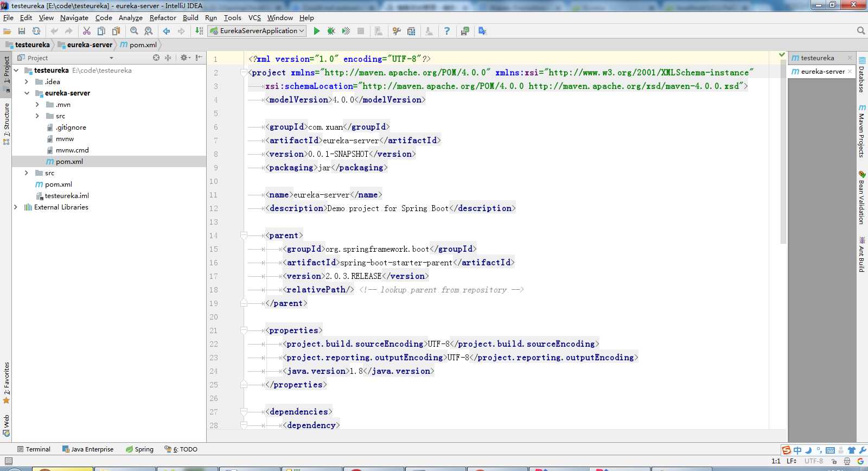Click eureka-server breadcrumb in navigation bar

tap(85, 45)
